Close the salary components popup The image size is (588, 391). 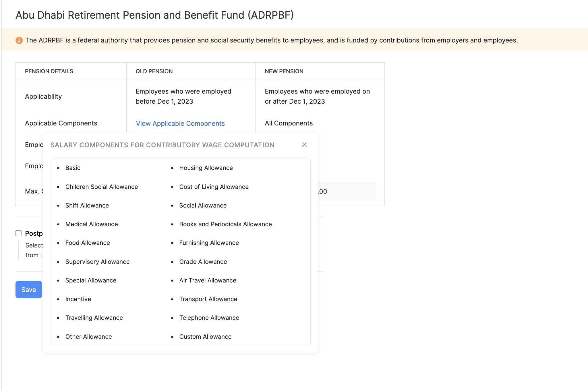click(x=304, y=145)
